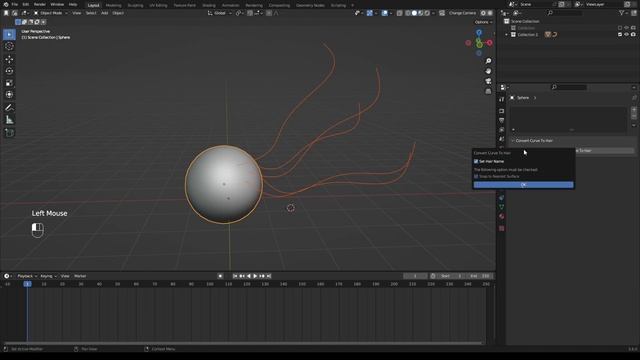Toggle Collection 2 render camera icon
640x360 pixels.
[x=633, y=35]
